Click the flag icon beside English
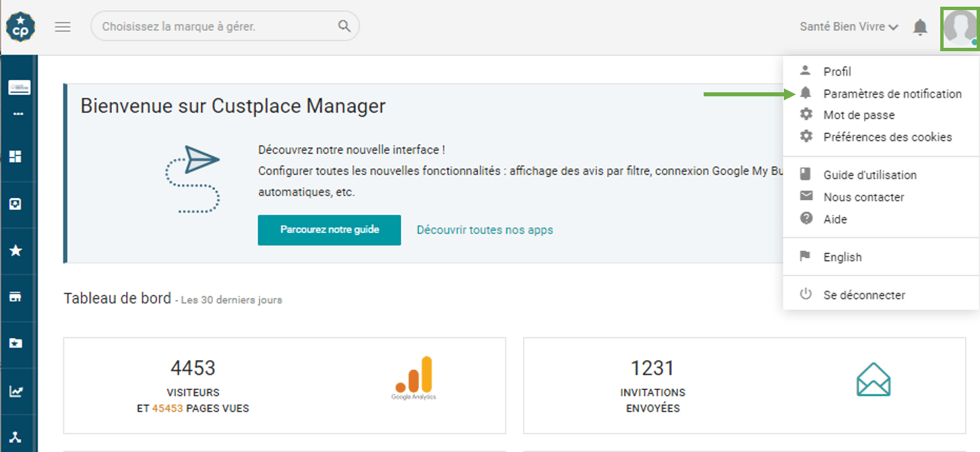The height and width of the screenshot is (452, 980). pos(805,256)
